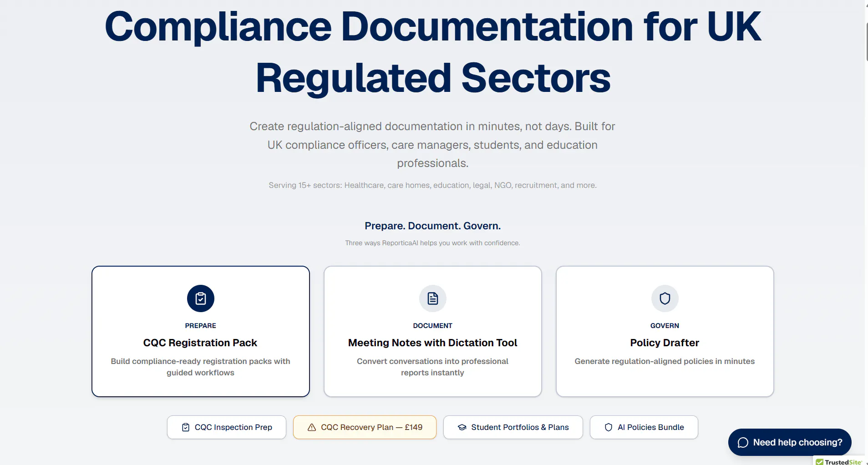
Task: Click the 'Serving 15+ sectors' line
Action: tap(433, 185)
